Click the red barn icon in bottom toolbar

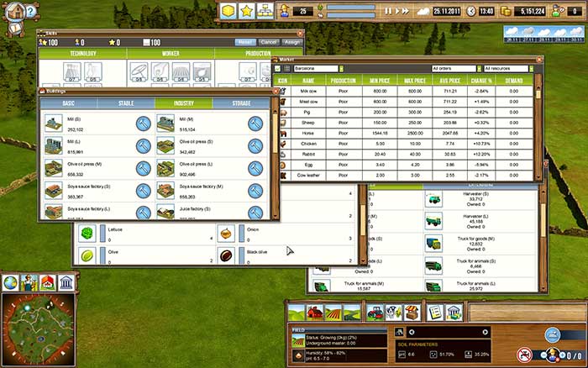tap(314, 313)
